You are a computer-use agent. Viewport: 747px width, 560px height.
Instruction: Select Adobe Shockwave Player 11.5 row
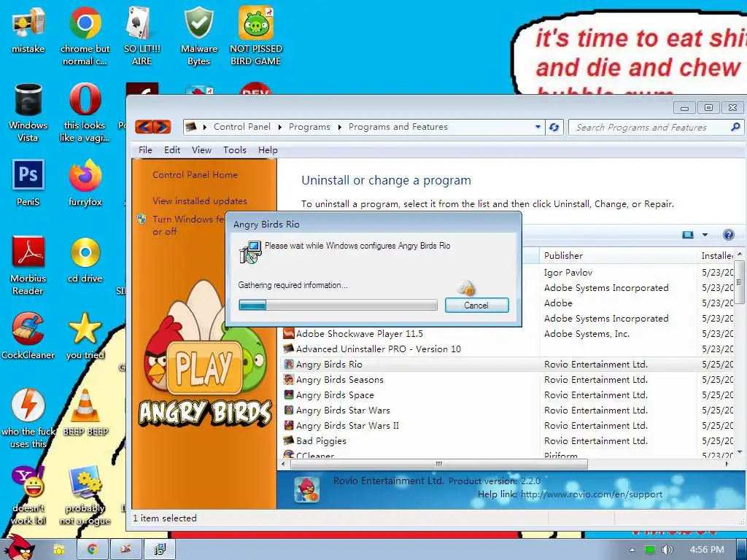[x=507, y=334]
